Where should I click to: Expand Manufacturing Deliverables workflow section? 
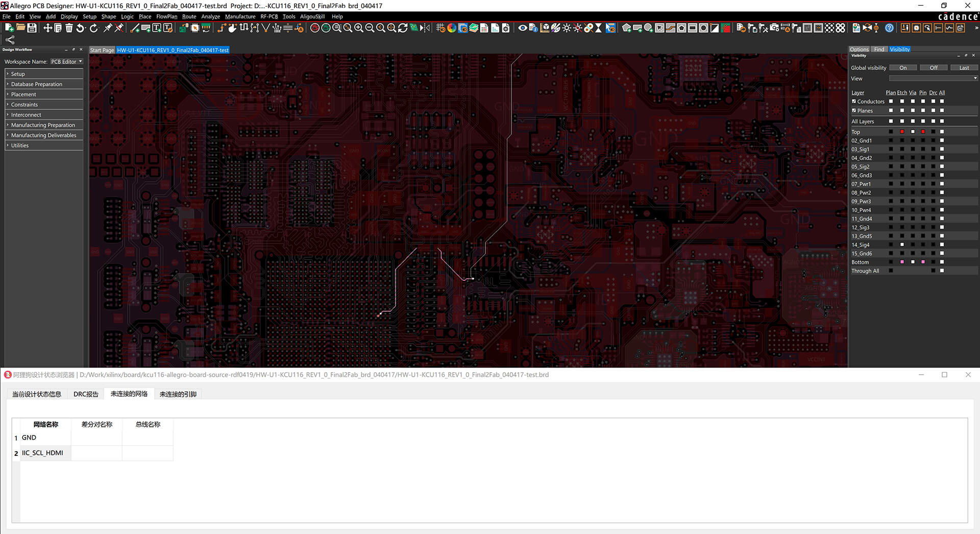pyautogui.click(x=44, y=135)
